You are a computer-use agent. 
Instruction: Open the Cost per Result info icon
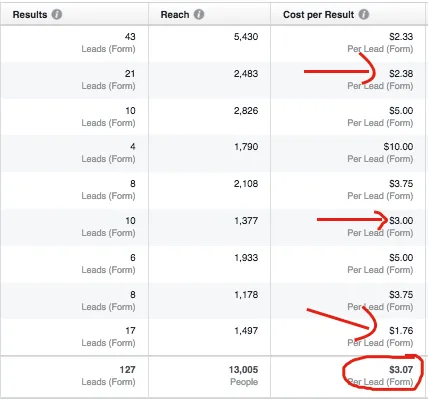tap(364, 14)
